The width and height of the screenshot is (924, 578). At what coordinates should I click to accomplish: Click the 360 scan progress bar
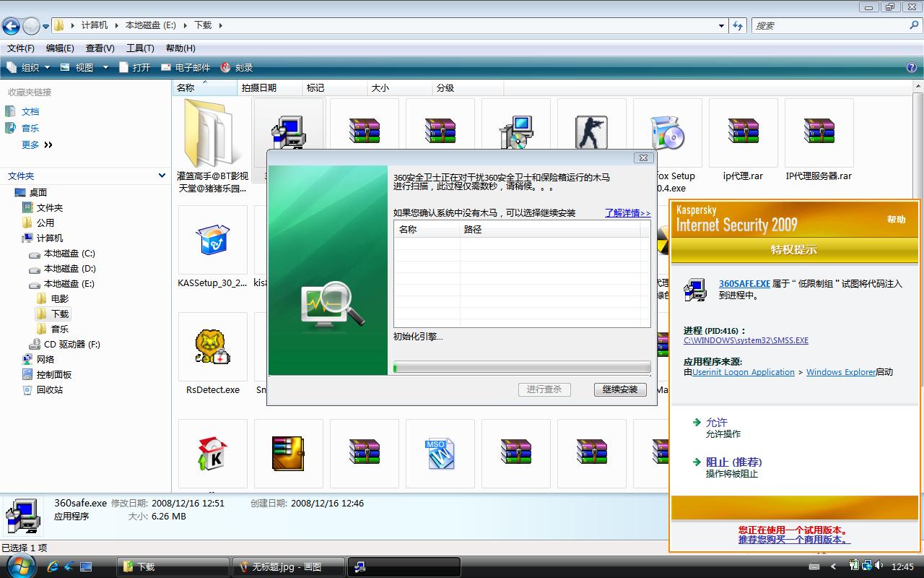tap(522, 368)
